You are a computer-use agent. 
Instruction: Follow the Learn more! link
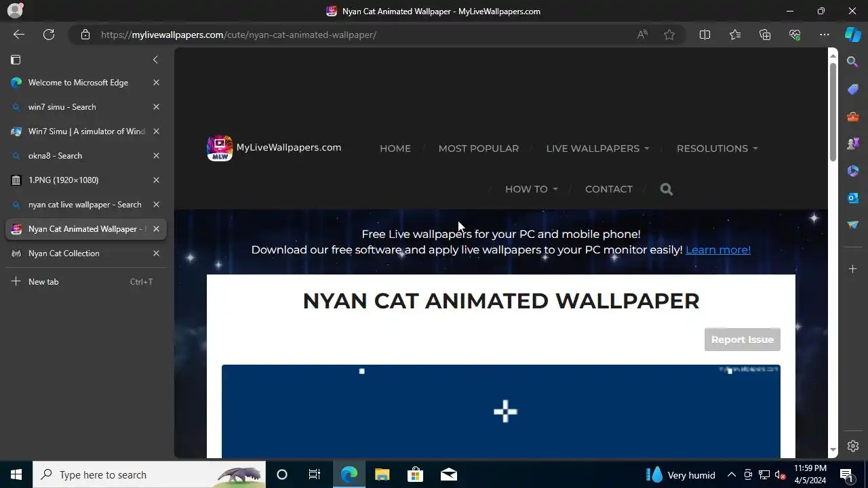[718, 249]
